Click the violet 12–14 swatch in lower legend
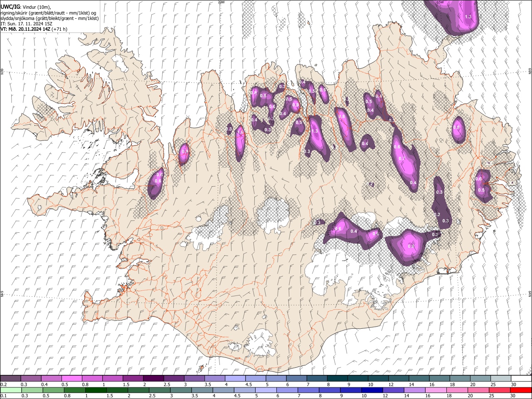This screenshot has height=399, width=532. [x=394, y=390]
